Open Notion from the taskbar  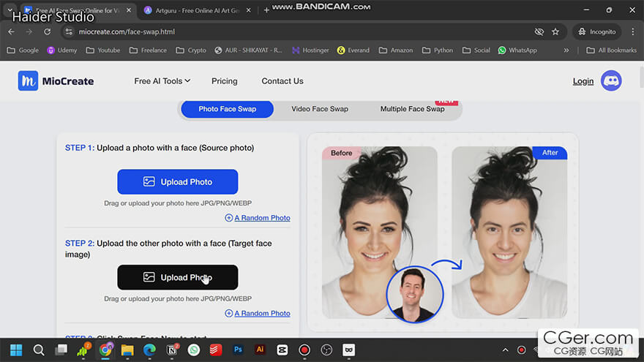(172, 350)
